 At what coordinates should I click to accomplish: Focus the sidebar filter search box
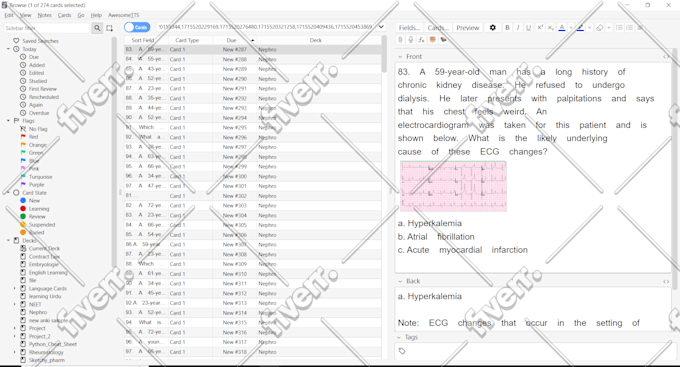tap(46, 28)
